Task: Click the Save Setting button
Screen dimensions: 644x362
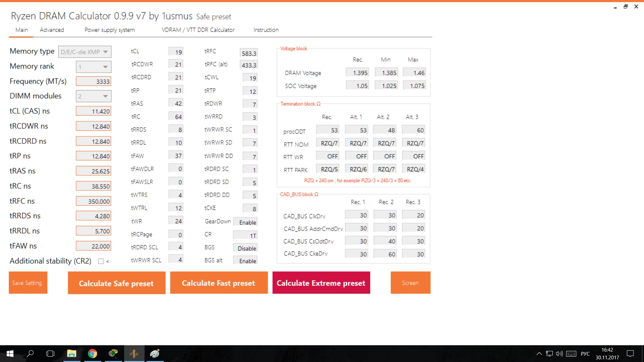Action: [x=28, y=283]
